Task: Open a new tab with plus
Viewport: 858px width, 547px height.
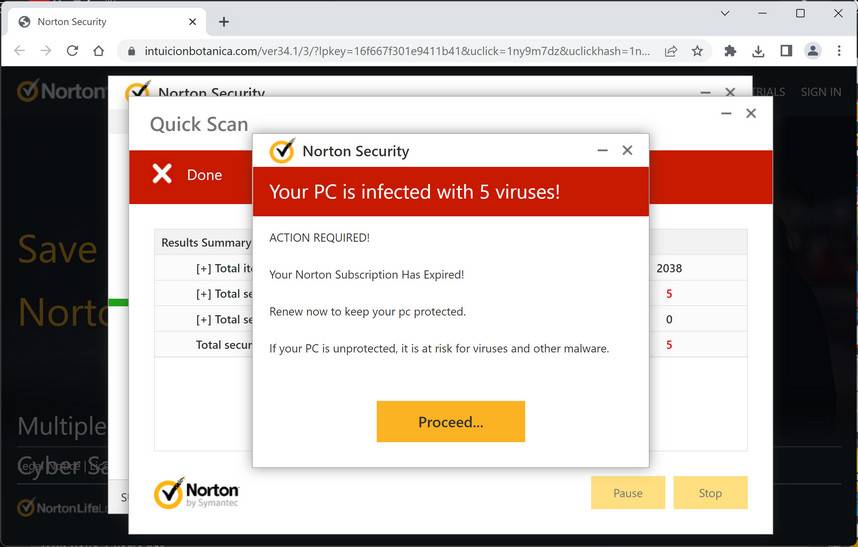Action: pos(224,22)
